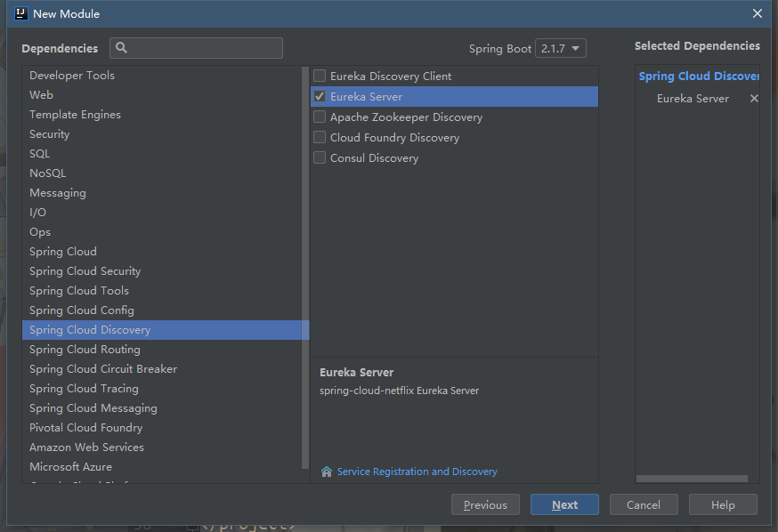778x532 pixels.
Task: Select the Spring Cloud Routing category
Action: point(85,350)
